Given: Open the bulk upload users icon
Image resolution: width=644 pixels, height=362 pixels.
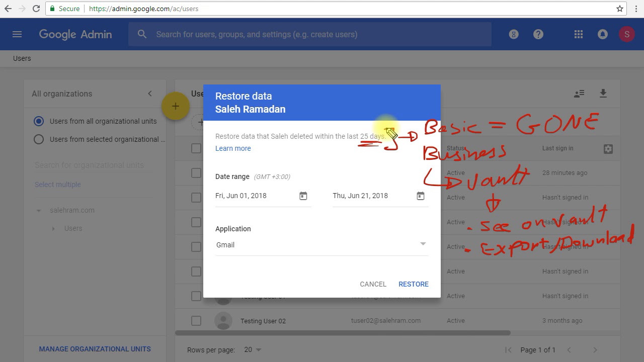Looking at the screenshot, I should 579,94.
